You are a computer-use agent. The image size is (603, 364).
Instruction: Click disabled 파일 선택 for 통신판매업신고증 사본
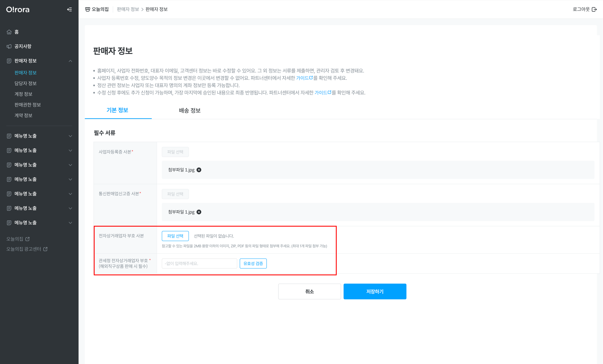click(175, 194)
